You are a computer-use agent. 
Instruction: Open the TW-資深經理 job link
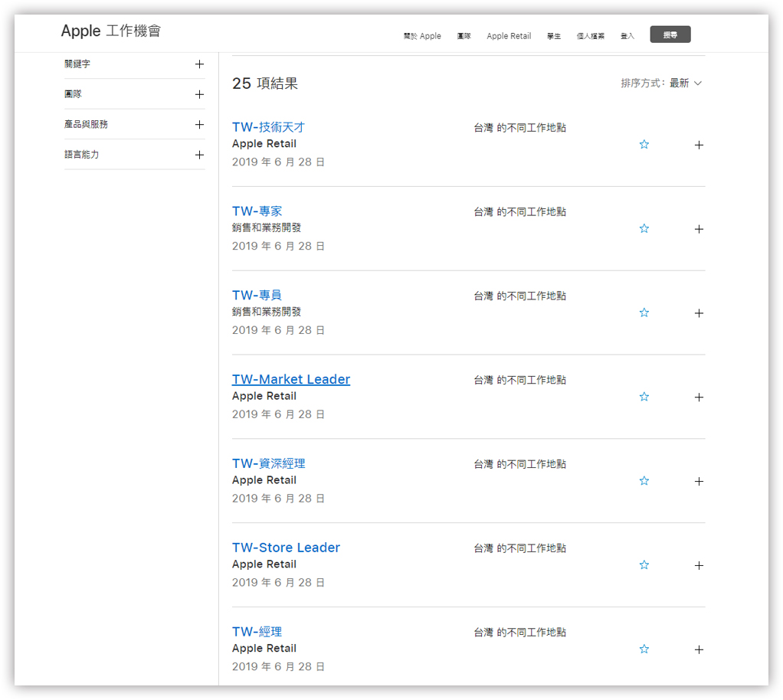(x=269, y=464)
